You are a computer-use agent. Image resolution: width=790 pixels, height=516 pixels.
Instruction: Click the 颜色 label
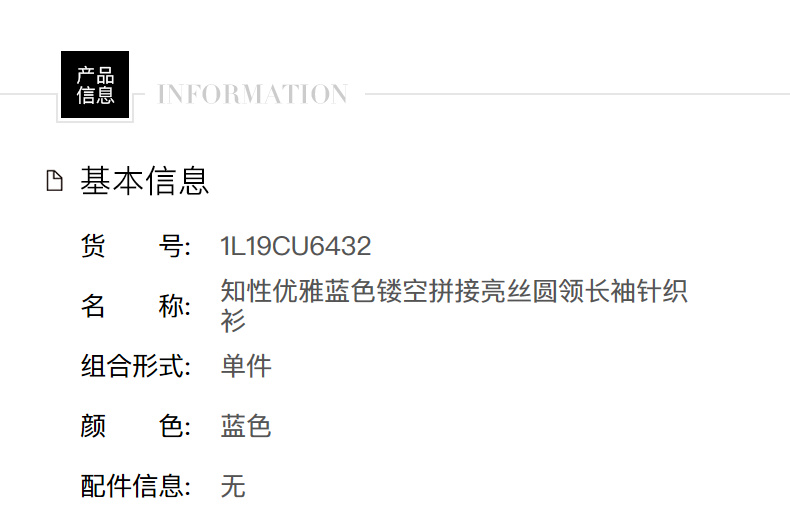[136, 426]
